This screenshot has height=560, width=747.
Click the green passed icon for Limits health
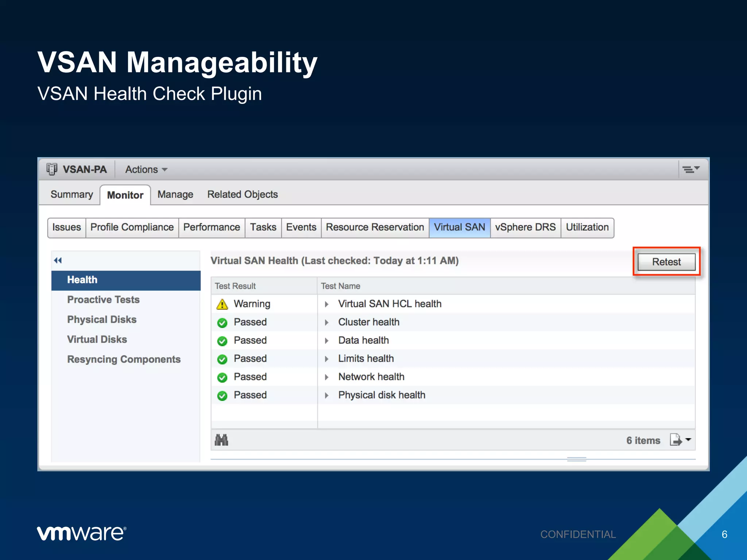tap(222, 359)
